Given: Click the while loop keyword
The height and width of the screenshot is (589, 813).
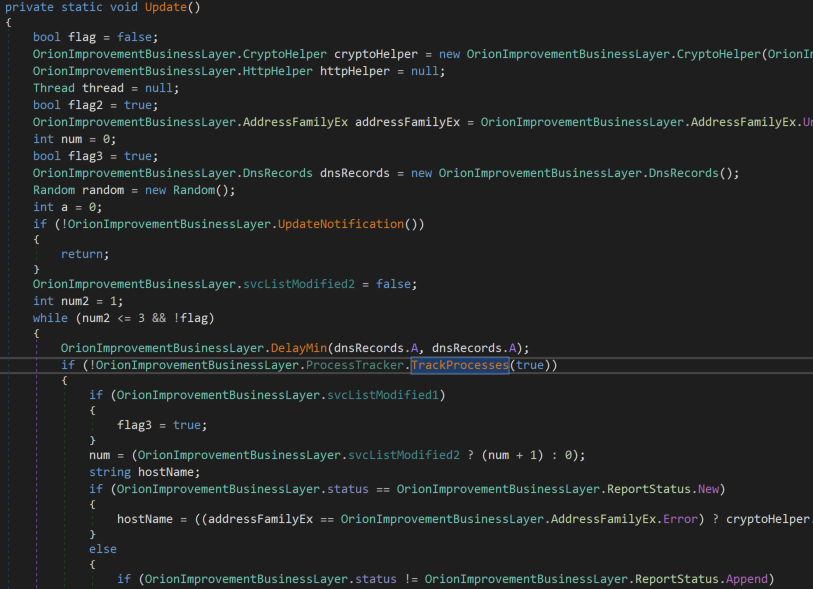Looking at the screenshot, I should tap(50, 317).
